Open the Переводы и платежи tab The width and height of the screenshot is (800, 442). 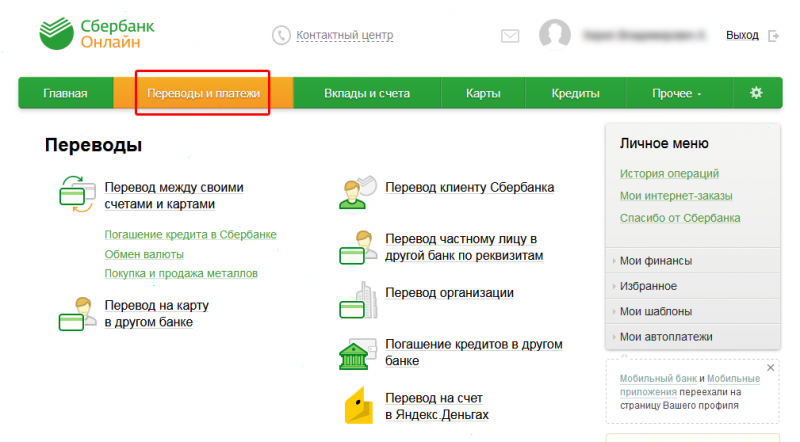point(203,93)
